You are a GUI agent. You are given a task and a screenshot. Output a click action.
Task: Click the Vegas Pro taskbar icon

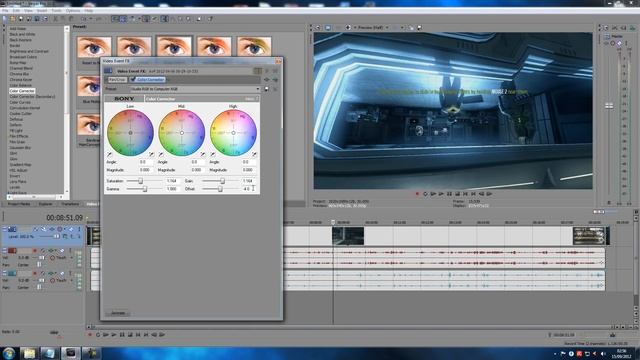pyautogui.click(x=71, y=353)
